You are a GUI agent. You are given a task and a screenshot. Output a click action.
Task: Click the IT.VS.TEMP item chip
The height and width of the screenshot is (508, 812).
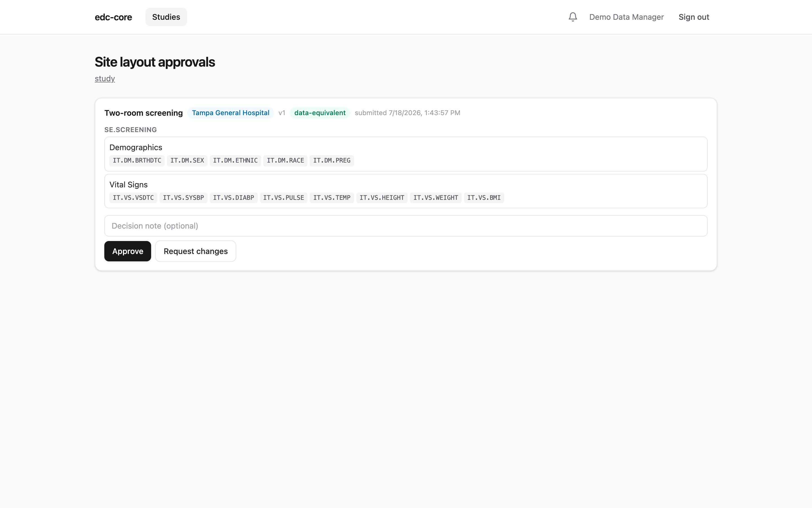332,198
